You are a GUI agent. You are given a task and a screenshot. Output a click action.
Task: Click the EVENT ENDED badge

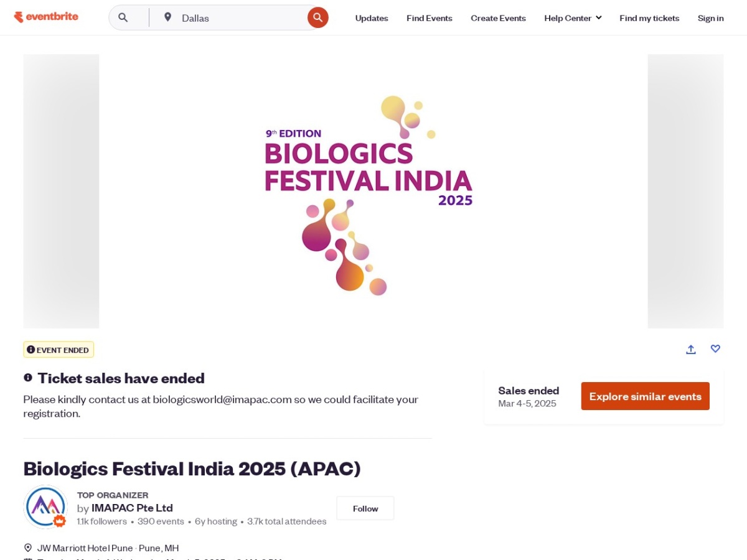click(59, 350)
